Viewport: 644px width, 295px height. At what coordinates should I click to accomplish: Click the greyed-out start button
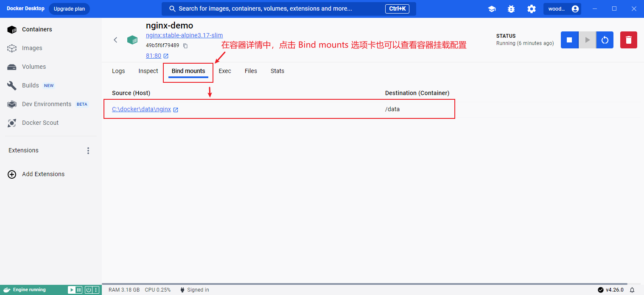[588, 40]
